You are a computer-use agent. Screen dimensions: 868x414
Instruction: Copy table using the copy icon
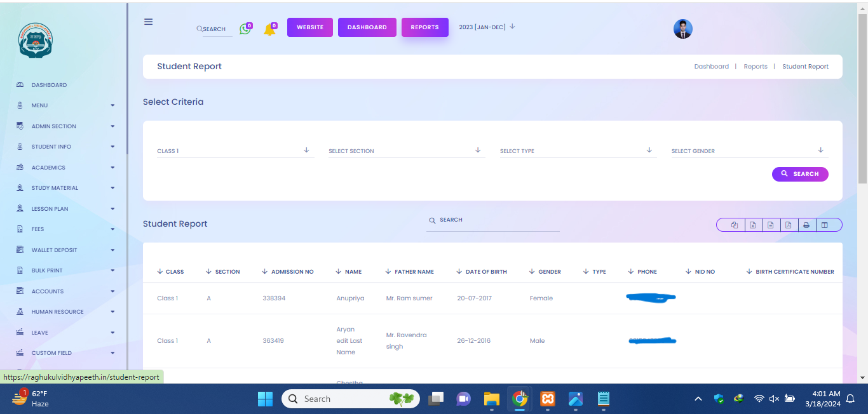(735, 225)
